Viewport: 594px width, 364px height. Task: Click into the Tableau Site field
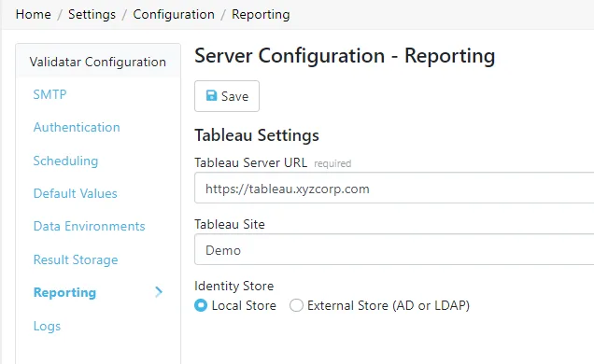394,249
